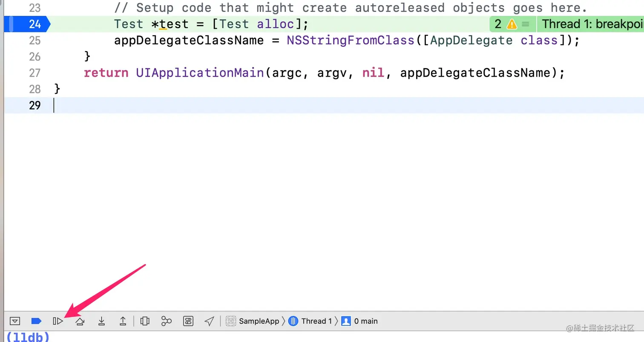
Task: Click line number 27 in gutter
Action: click(34, 73)
